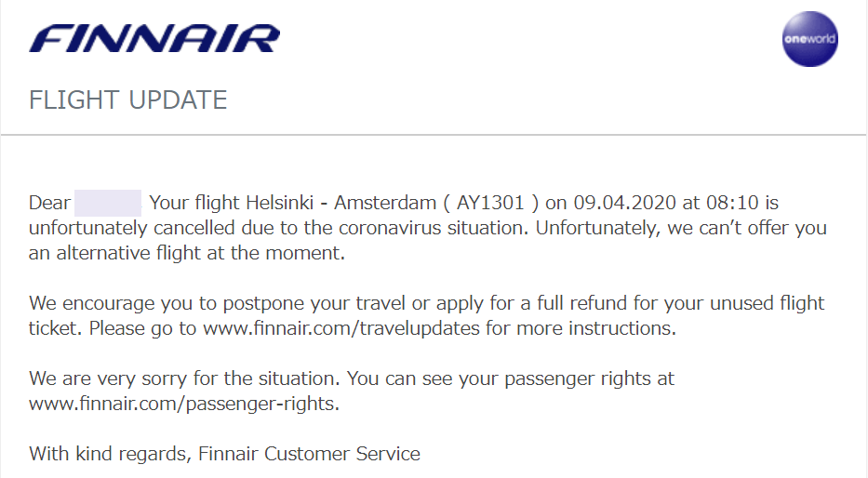
Task: Click the 'We are very sorry' sentence
Action: click(x=187, y=378)
